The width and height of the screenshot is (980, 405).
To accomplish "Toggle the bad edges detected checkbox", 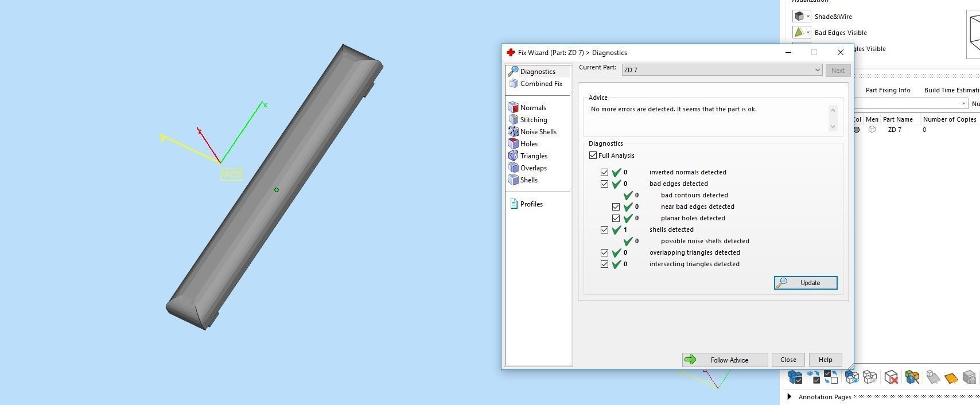I will click(x=604, y=184).
